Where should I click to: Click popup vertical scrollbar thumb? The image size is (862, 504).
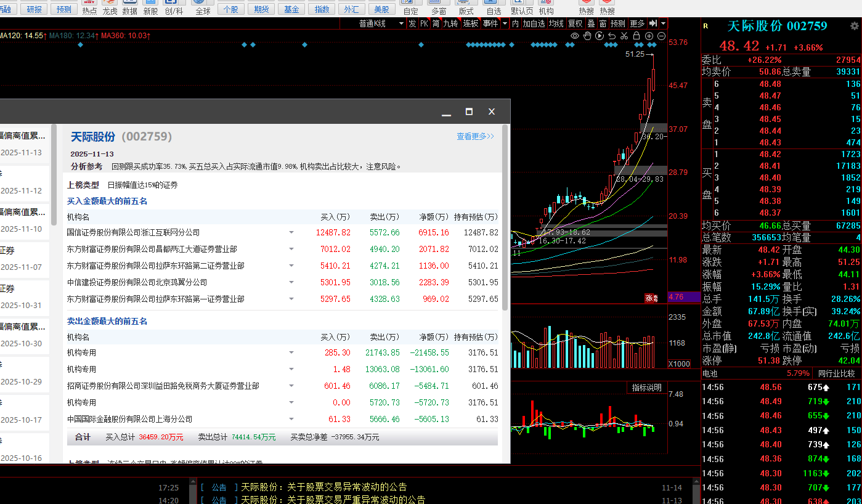click(505, 217)
